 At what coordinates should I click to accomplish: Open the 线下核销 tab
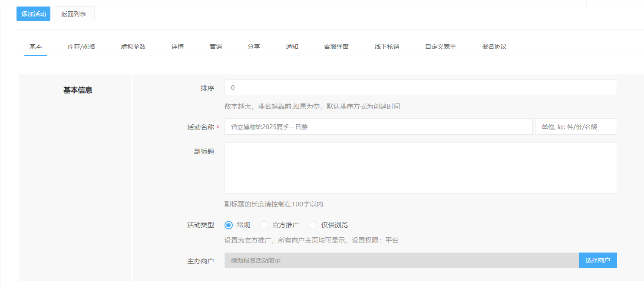coord(387,47)
